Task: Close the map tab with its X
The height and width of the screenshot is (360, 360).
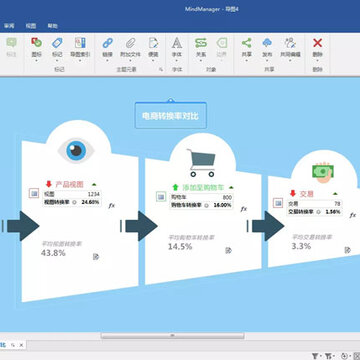Action: [21, 345]
